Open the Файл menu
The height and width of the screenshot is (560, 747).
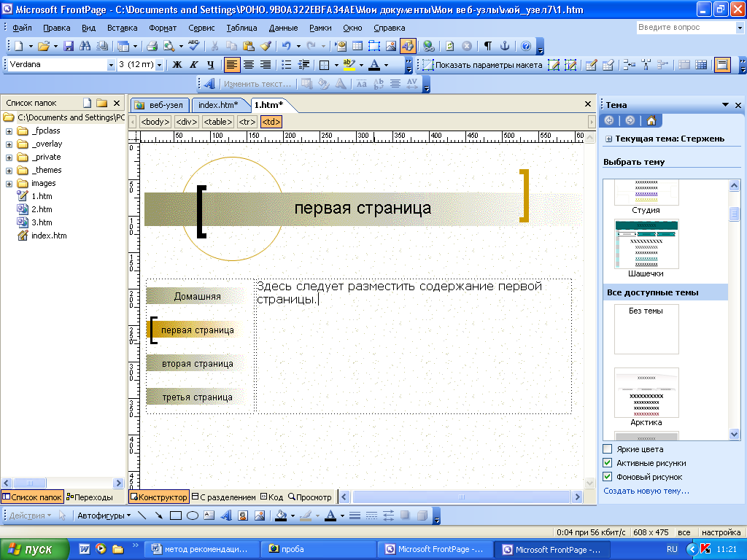pyautogui.click(x=23, y=28)
